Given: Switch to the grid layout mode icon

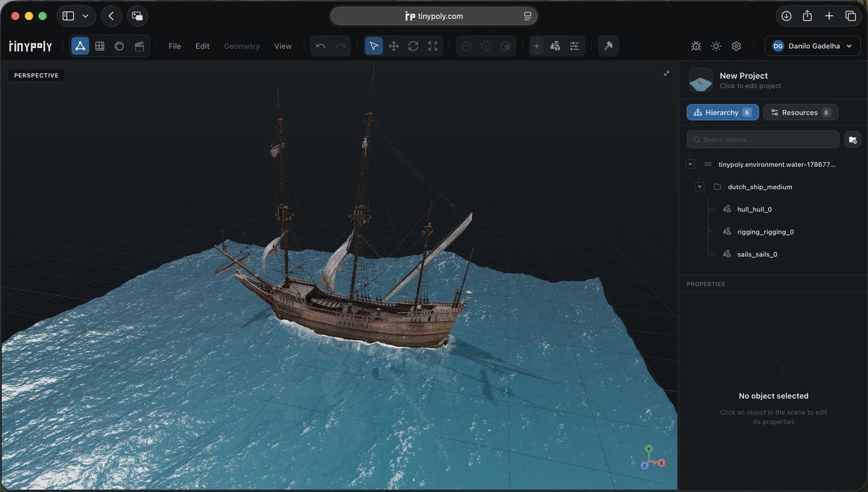Looking at the screenshot, I should click(100, 46).
